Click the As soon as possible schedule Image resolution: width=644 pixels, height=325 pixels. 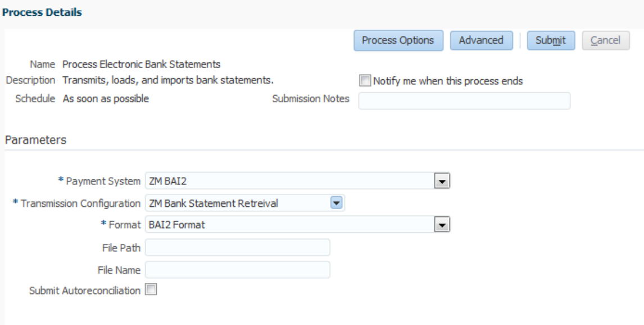click(106, 100)
